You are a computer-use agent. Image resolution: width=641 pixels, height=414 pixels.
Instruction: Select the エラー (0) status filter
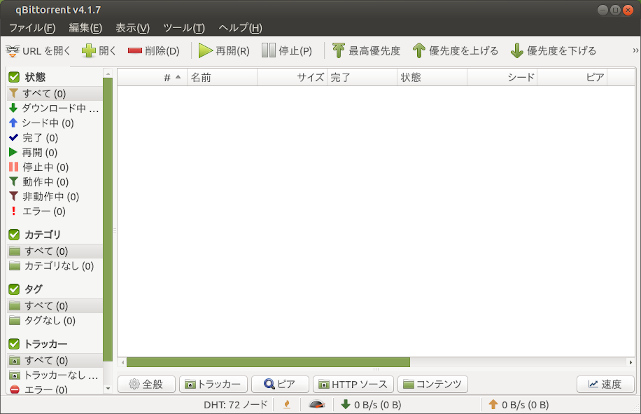45,211
